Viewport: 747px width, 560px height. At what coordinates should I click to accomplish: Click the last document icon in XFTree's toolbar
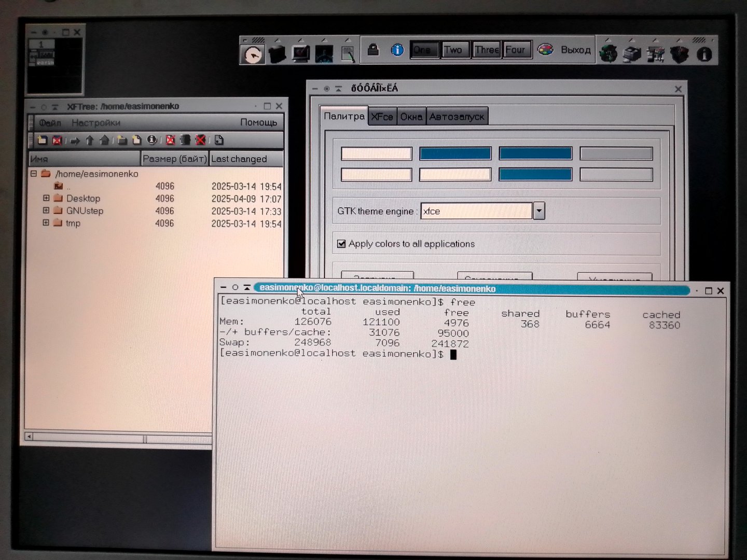pos(219,140)
